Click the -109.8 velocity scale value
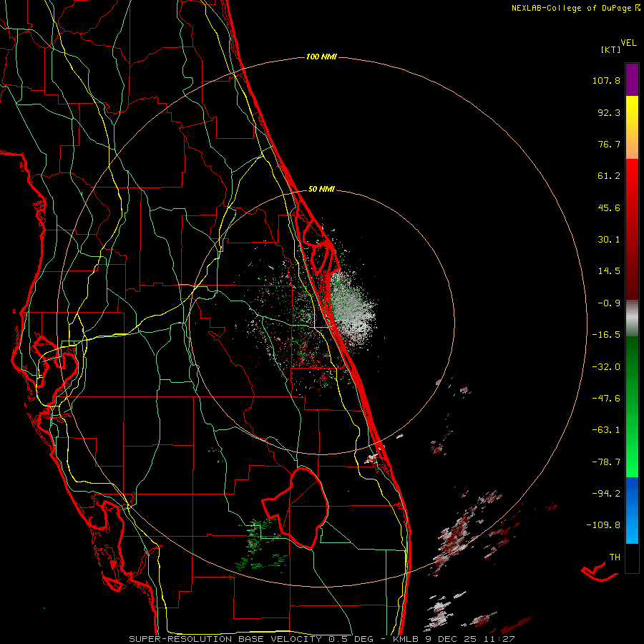The width and height of the screenshot is (644, 644). [x=603, y=525]
